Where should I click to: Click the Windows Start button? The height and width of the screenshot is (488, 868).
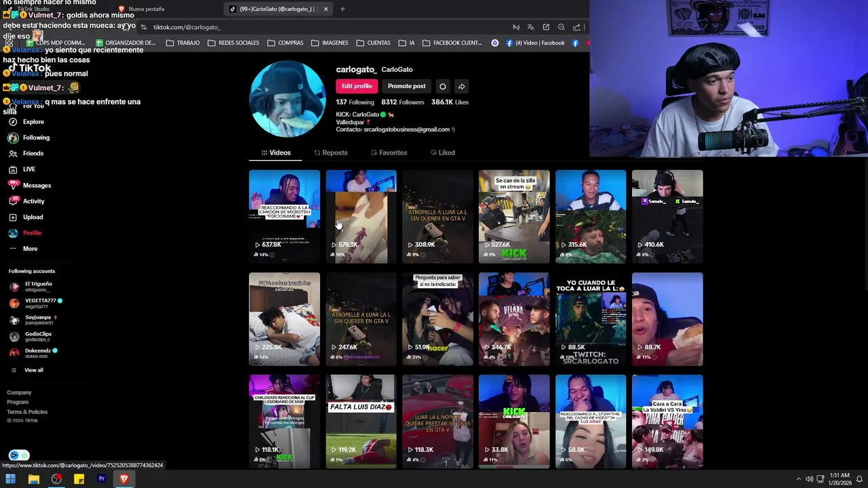click(10, 479)
